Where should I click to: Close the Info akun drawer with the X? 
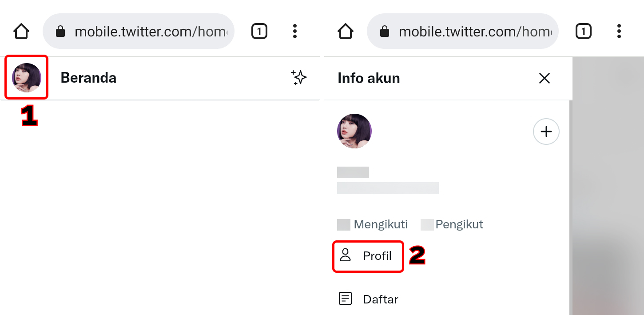click(x=544, y=78)
